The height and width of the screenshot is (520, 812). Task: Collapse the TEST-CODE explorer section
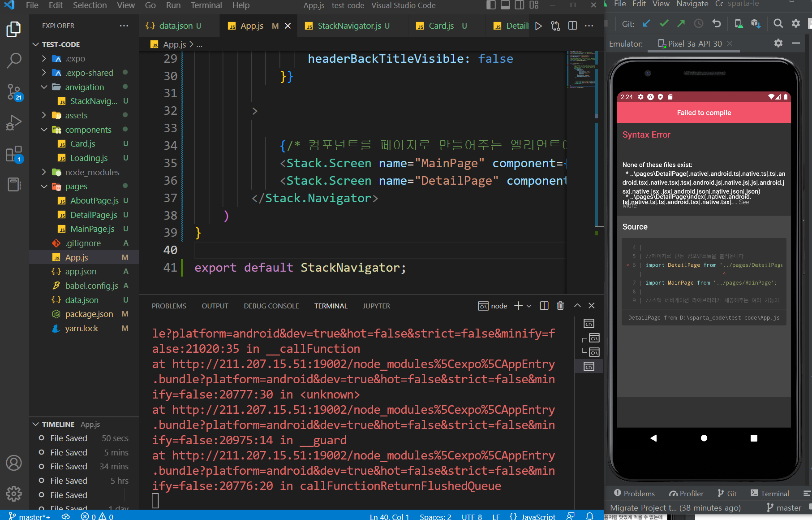[x=36, y=44]
